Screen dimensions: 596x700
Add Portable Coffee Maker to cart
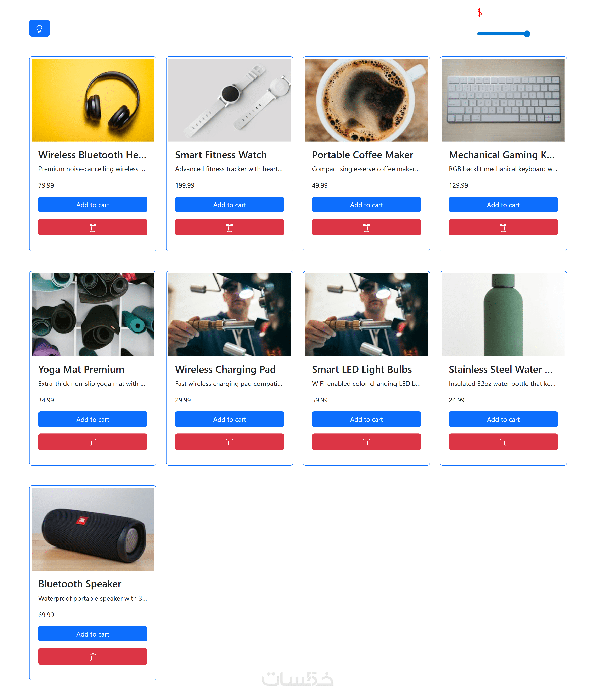[366, 205]
